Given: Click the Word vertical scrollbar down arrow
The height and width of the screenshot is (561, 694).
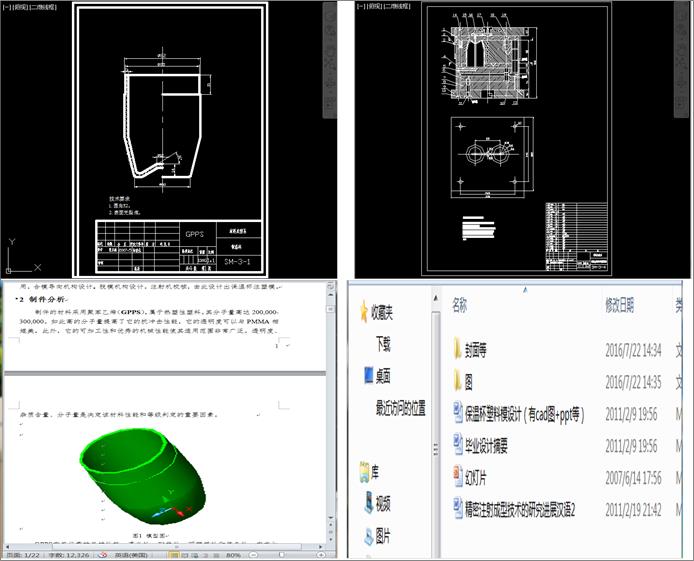Looking at the screenshot, I should (331, 517).
